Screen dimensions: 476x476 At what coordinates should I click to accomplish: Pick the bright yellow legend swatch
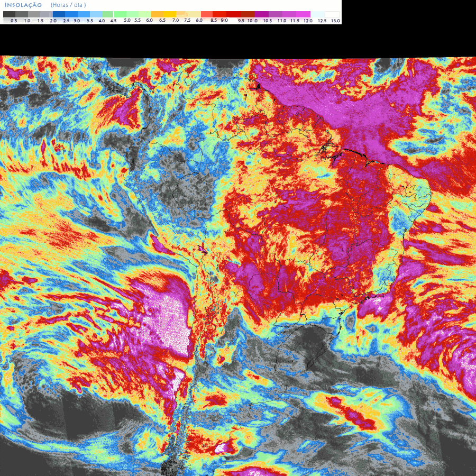click(x=170, y=14)
